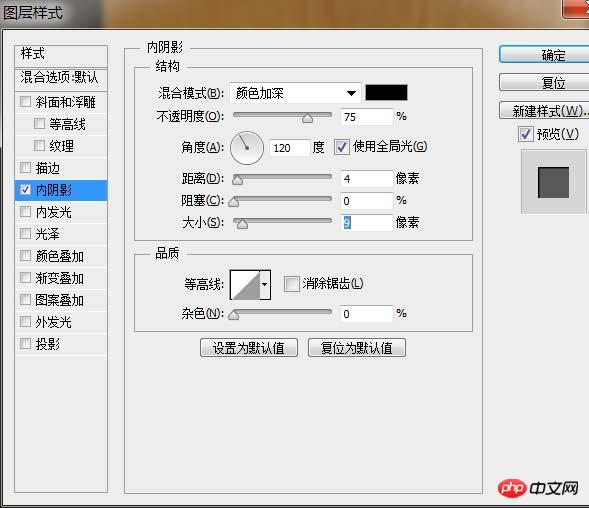Open the black shadow color swatch

click(x=386, y=92)
